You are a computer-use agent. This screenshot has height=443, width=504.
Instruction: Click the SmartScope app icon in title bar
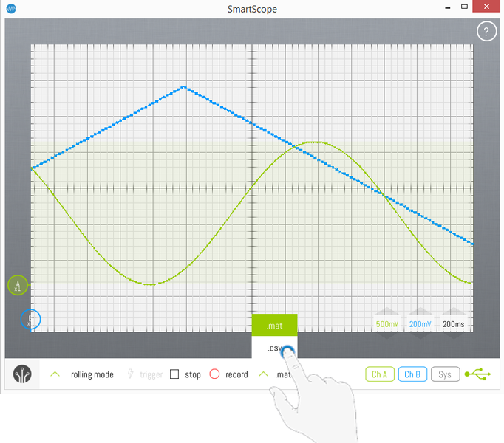(10, 8)
